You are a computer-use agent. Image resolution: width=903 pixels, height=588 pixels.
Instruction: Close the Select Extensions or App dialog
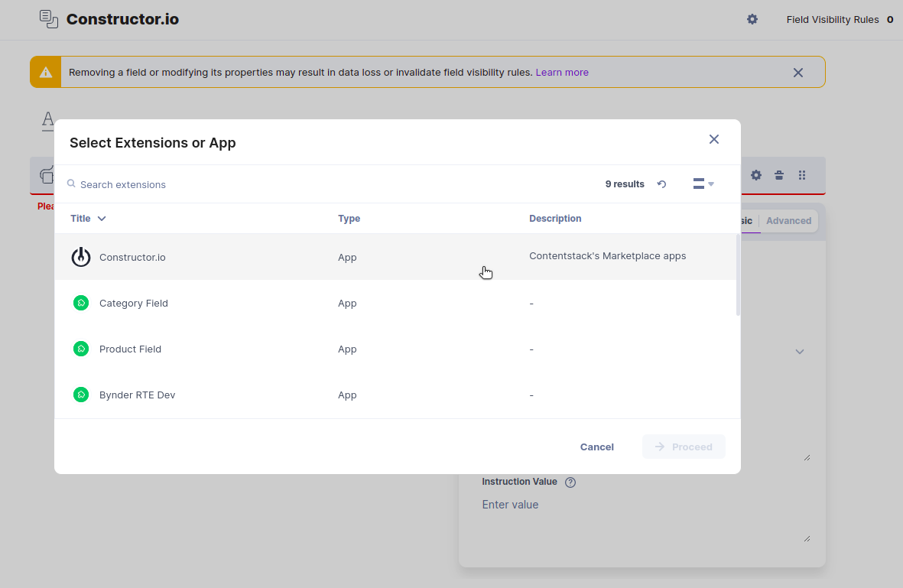713,139
